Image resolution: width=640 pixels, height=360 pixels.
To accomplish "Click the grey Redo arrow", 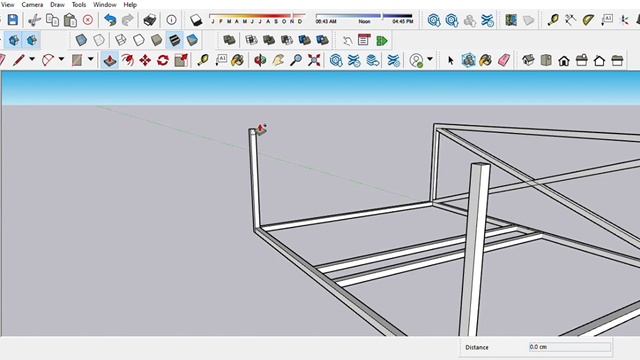I will click(x=128, y=20).
